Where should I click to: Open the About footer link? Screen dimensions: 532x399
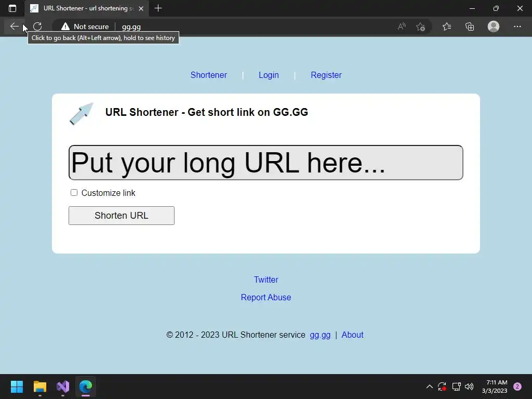352,335
